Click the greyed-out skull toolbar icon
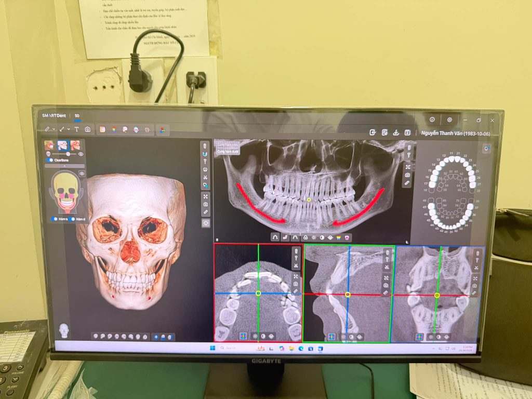Screen dimensions: 532x399 pyautogui.click(x=147, y=129)
